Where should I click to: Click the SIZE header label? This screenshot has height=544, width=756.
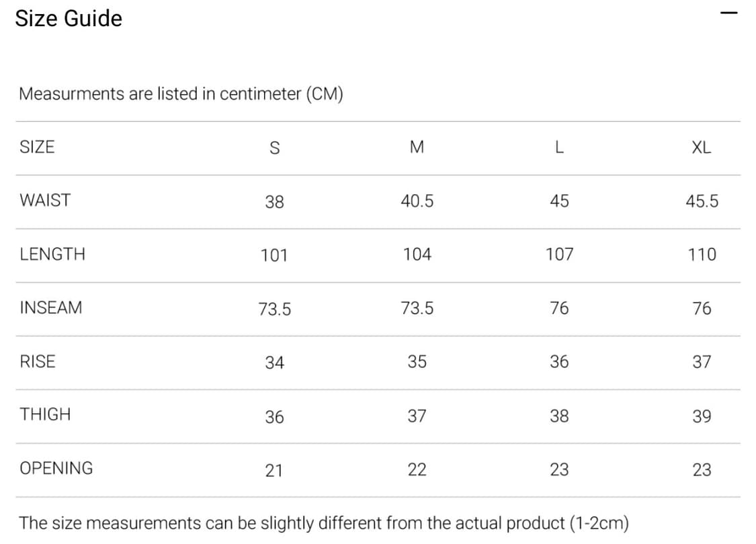(x=37, y=147)
